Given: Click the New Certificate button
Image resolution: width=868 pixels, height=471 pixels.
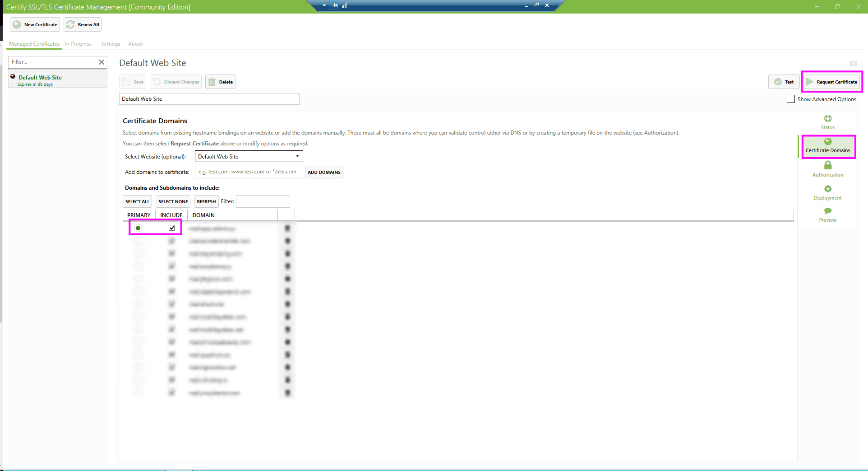Looking at the screenshot, I should click(35, 24).
